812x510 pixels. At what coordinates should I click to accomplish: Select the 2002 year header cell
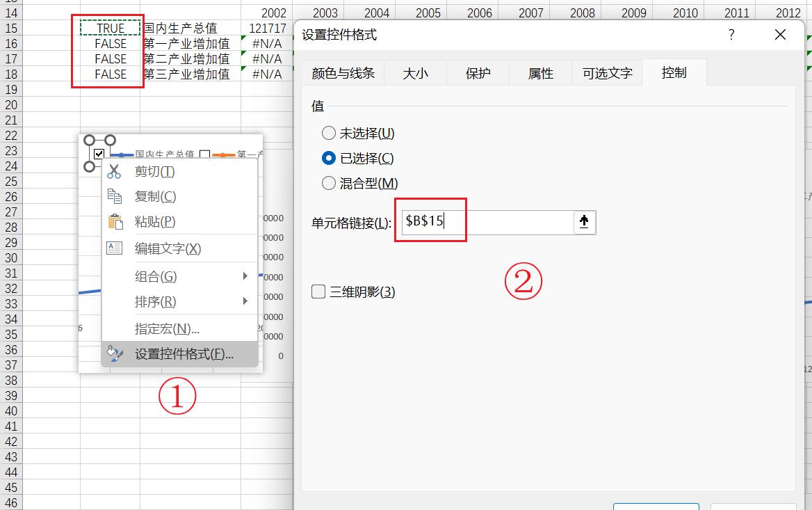coord(267,13)
